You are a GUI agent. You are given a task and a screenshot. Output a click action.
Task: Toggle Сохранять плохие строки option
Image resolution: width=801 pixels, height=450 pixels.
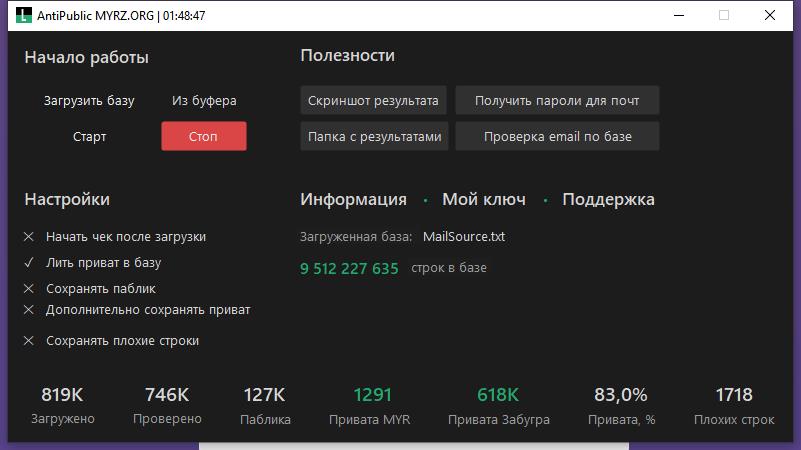coord(111,341)
